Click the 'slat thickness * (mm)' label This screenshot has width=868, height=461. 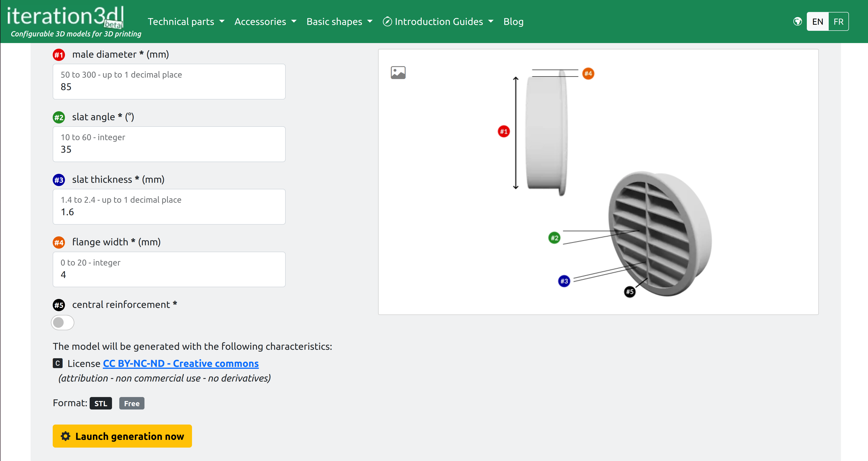pyautogui.click(x=118, y=179)
